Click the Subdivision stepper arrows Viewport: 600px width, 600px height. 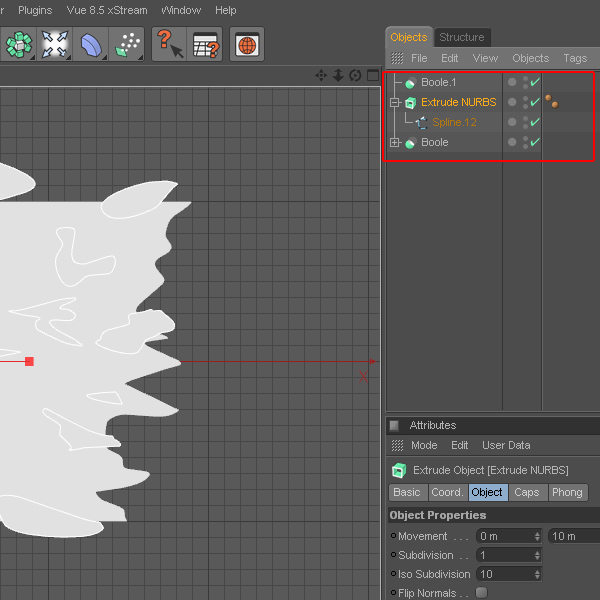click(537, 555)
